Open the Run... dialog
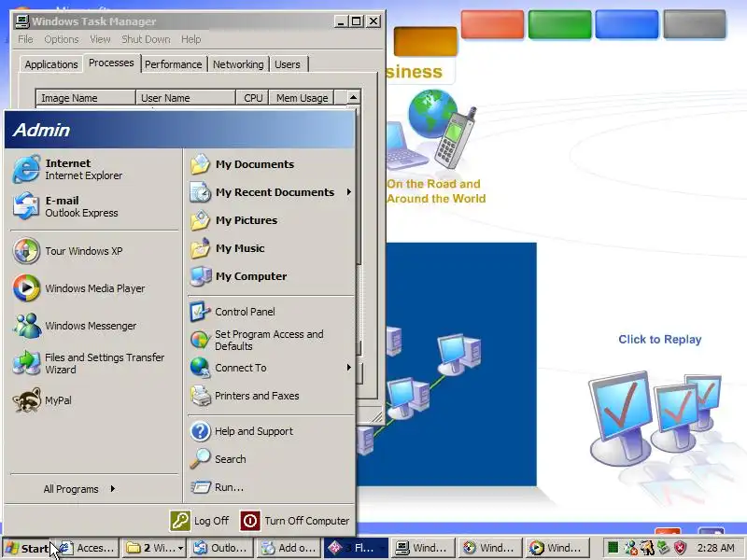The height and width of the screenshot is (560, 747). coord(271,487)
